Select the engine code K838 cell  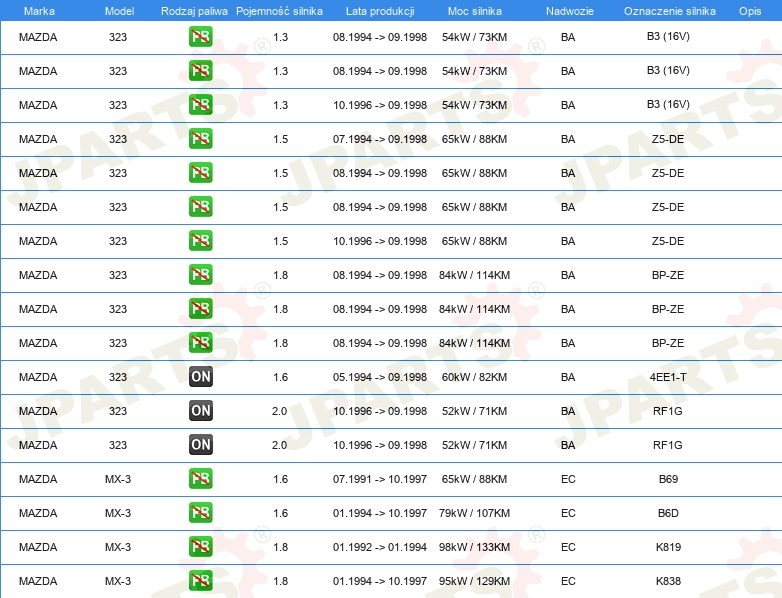click(x=668, y=581)
